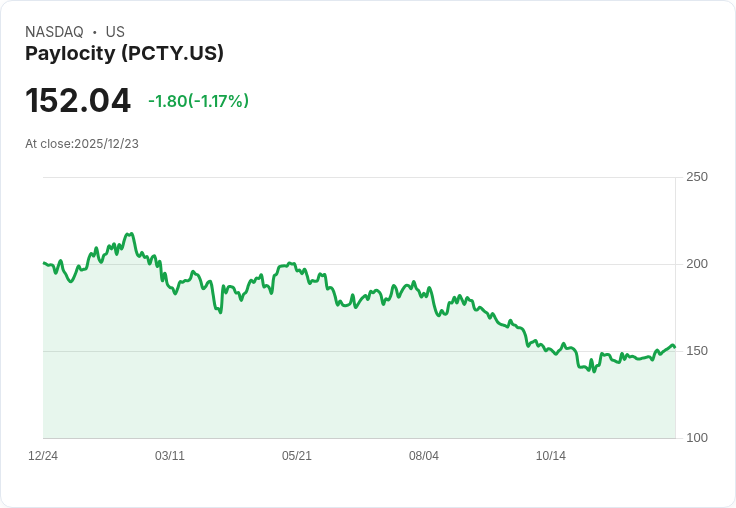Click the 152.04 price value
This screenshot has width=736, height=508.
(x=78, y=100)
